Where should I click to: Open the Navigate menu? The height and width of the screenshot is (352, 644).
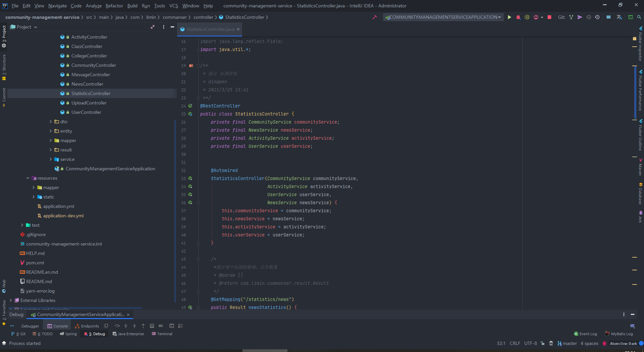(57, 6)
